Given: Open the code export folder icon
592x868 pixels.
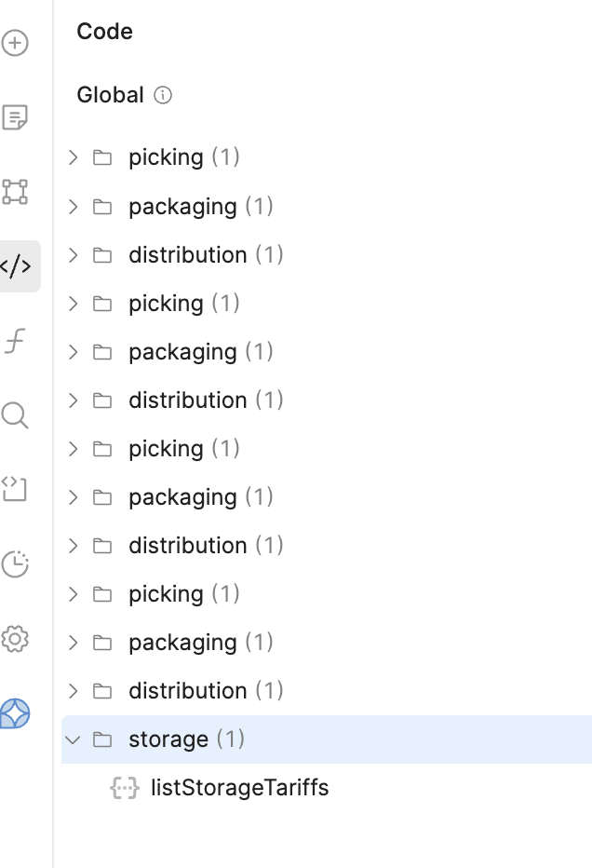Looking at the screenshot, I should 16,489.
